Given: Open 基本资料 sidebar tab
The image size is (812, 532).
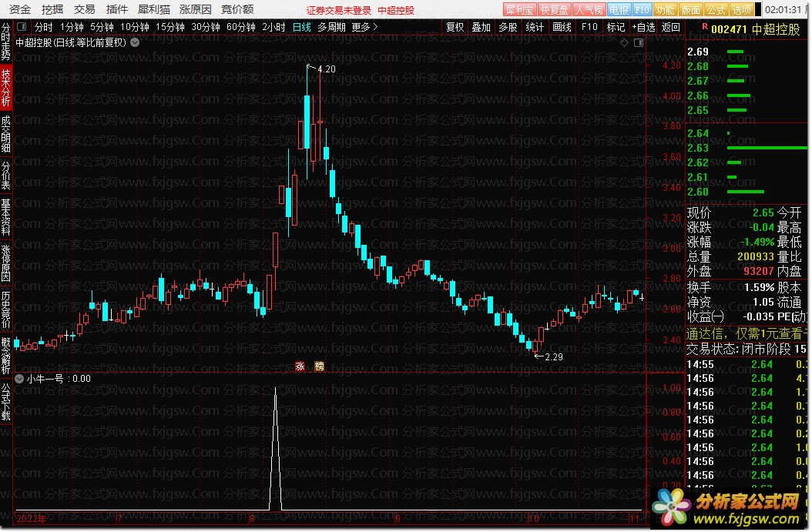Looking at the screenshot, I should click(5, 217).
